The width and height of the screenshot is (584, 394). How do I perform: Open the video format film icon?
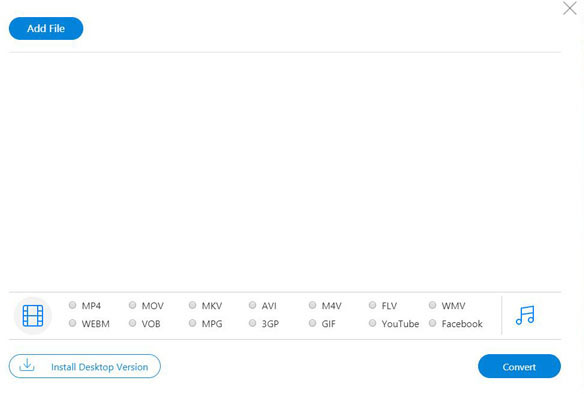point(33,315)
